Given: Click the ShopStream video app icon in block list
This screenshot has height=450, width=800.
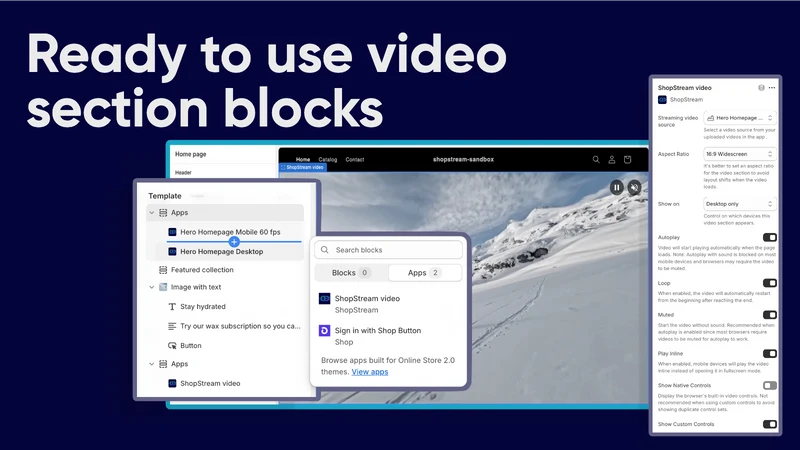Looking at the screenshot, I should click(x=324, y=298).
